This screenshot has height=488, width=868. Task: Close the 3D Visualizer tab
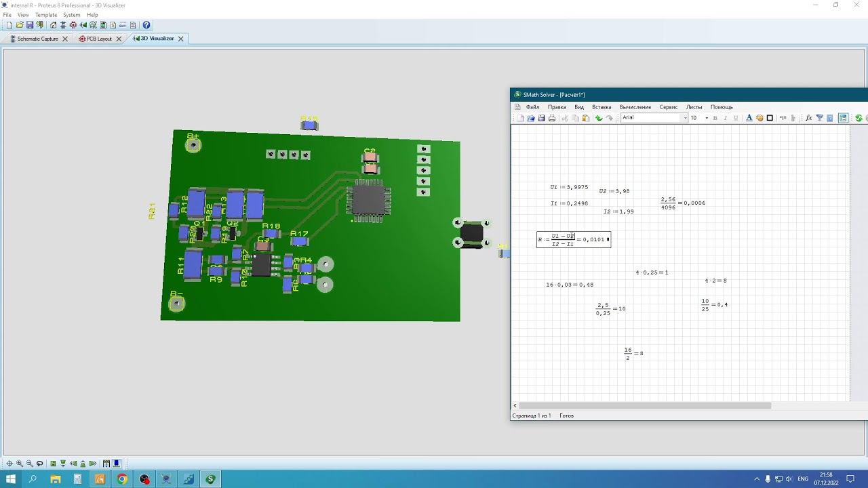click(x=180, y=39)
